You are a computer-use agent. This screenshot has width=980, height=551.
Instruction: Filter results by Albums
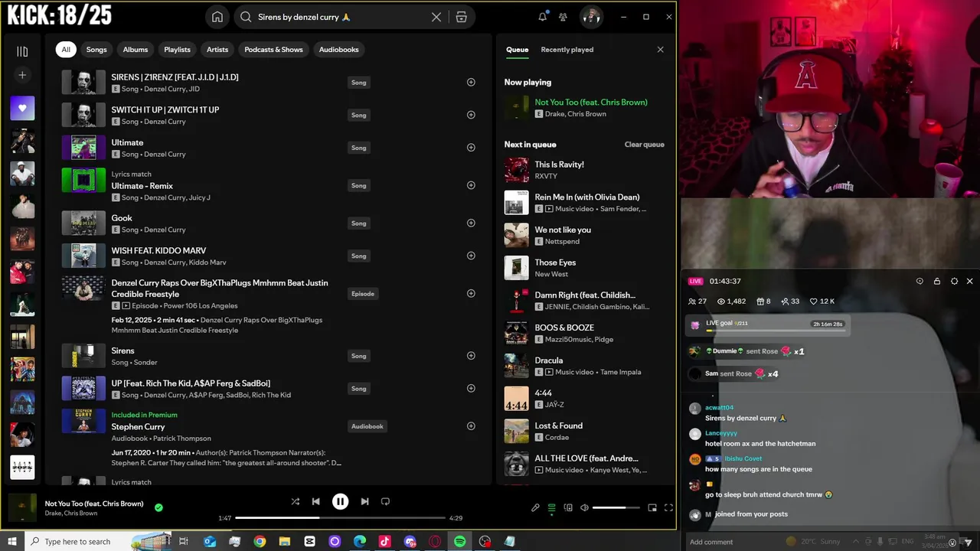click(x=136, y=50)
